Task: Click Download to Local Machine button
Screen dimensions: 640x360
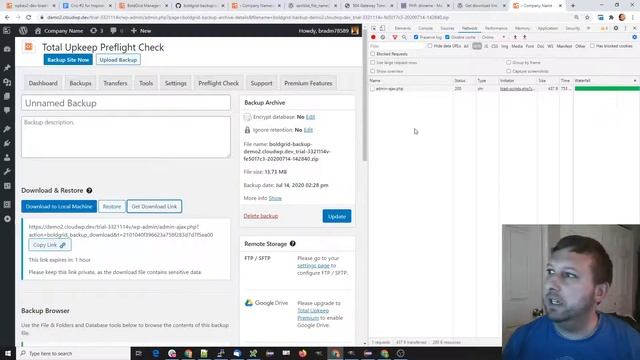Action: (59, 207)
